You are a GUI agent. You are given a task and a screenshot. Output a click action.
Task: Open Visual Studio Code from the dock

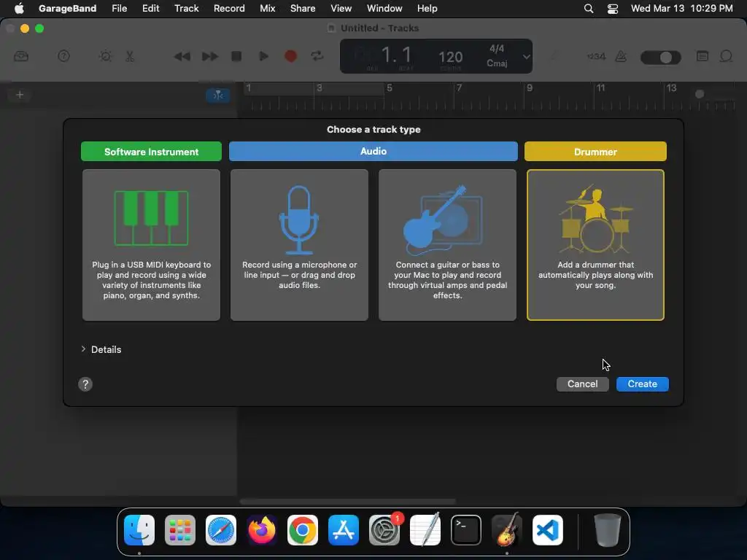(x=548, y=530)
